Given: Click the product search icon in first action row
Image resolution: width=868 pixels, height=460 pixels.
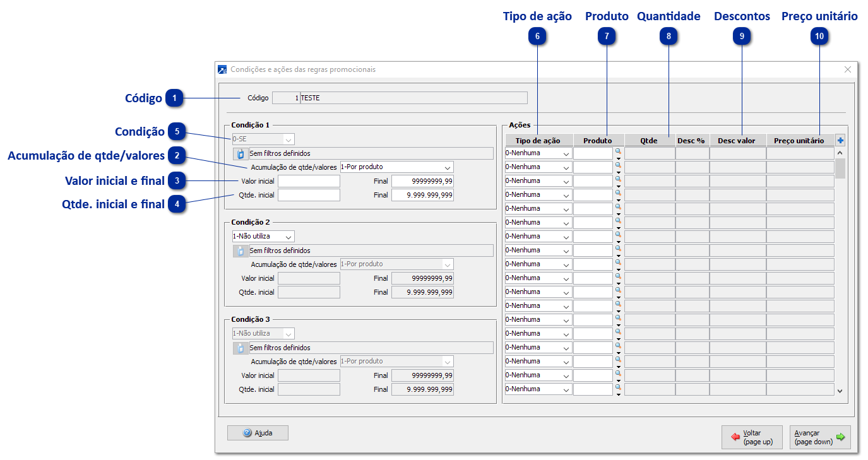Looking at the screenshot, I should click(618, 151).
